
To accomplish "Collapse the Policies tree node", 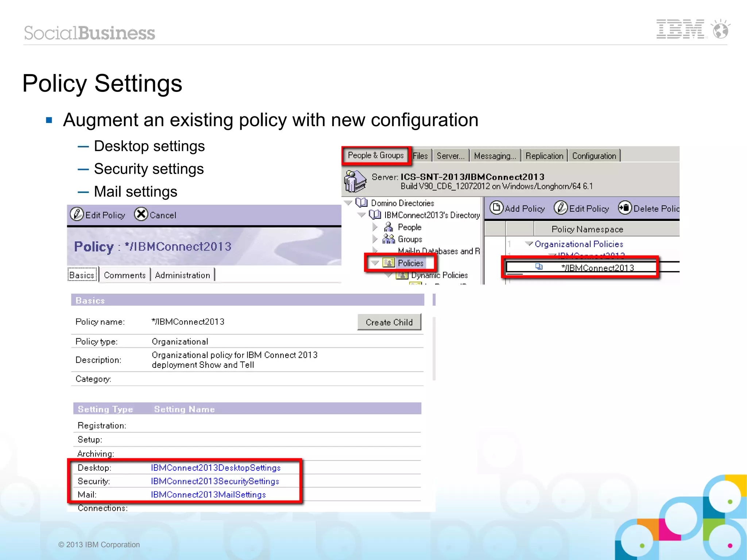I will click(375, 263).
